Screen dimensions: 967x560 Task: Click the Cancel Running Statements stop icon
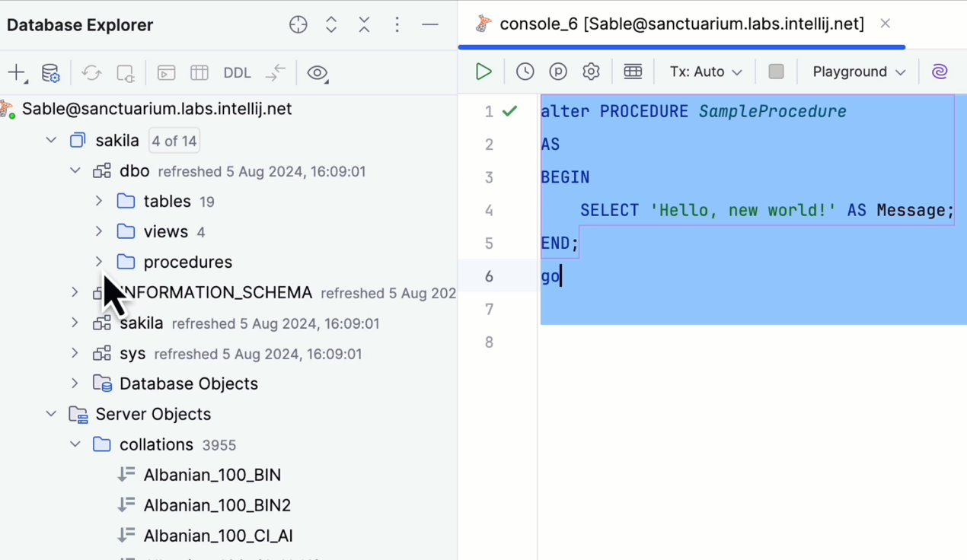click(776, 72)
